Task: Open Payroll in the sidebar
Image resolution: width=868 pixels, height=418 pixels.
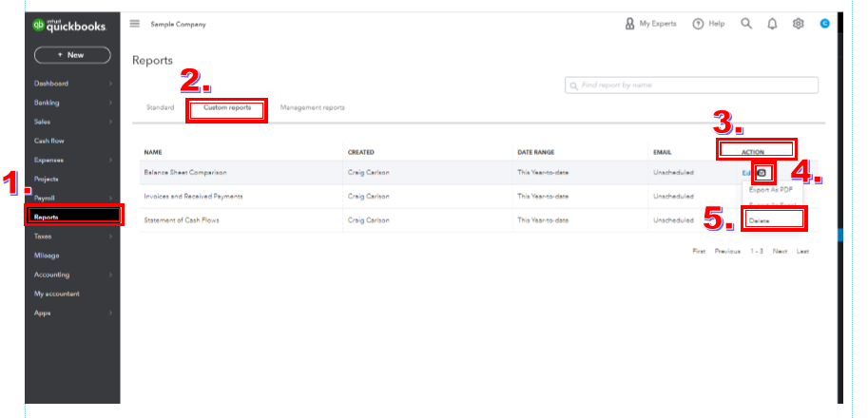Action: tap(45, 198)
